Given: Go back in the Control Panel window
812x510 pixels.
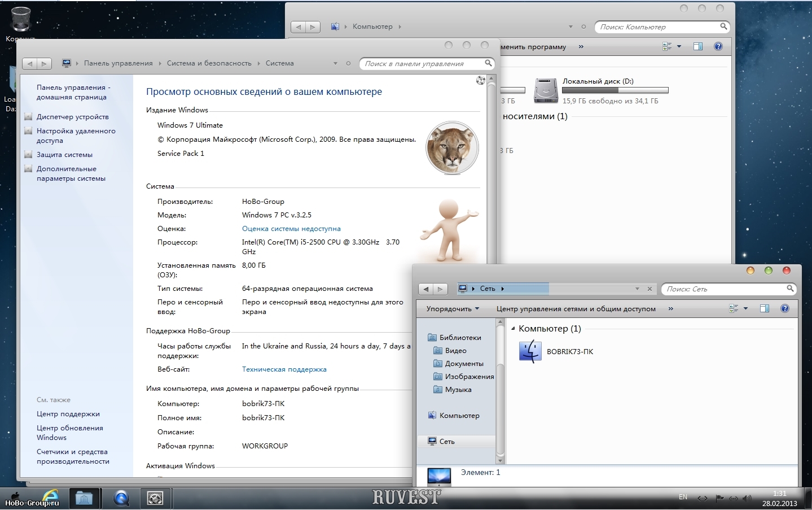Looking at the screenshot, I should click(x=30, y=63).
